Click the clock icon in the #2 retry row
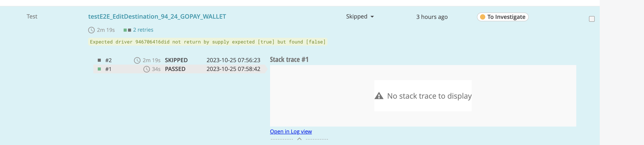This screenshot has width=644, height=145. [x=137, y=60]
